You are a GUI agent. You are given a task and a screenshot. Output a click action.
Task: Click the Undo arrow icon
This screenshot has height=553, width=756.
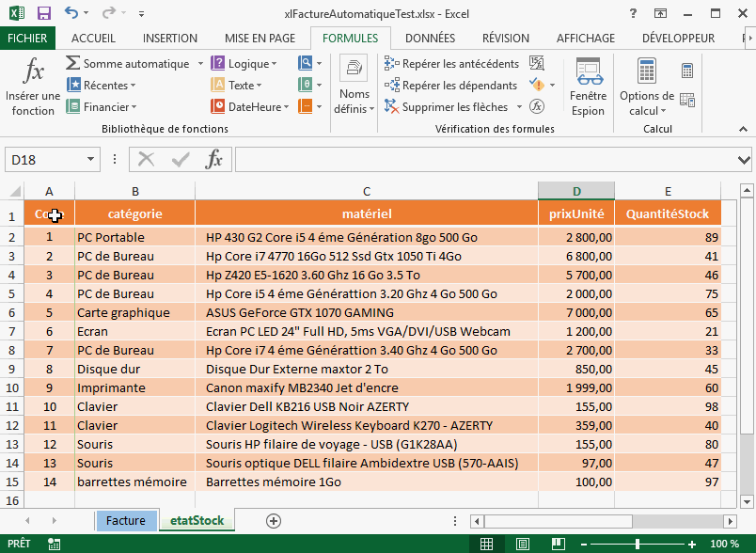71,13
